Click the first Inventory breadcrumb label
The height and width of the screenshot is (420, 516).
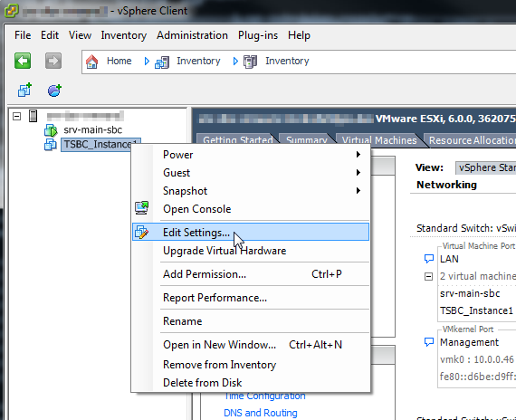click(x=198, y=61)
